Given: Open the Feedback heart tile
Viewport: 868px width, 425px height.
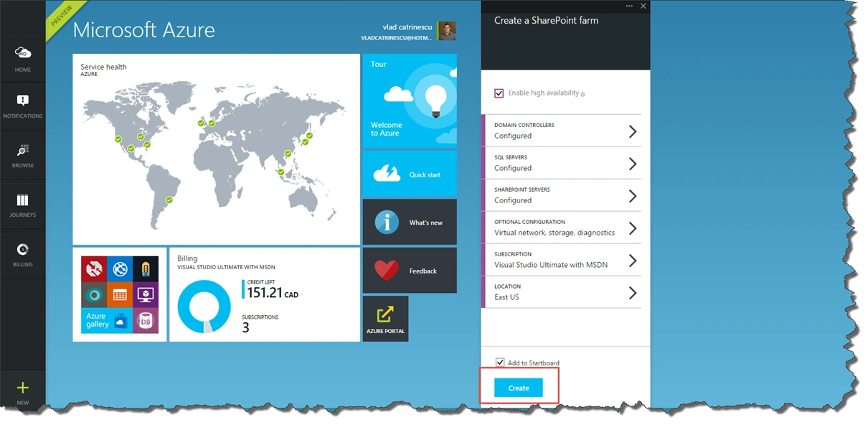Looking at the screenshot, I should pyautogui.click(x=410, y=271).
